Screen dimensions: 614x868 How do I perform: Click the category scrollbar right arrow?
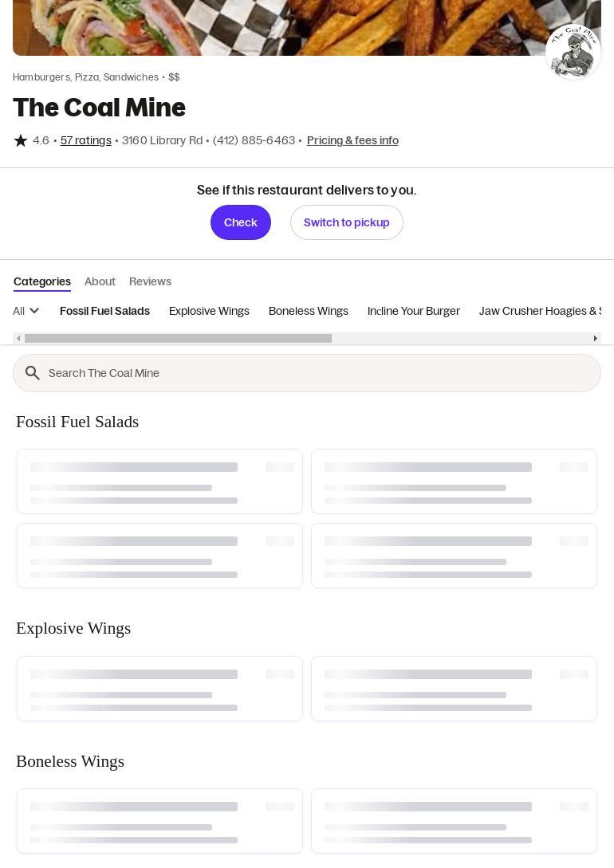(595, 339)
